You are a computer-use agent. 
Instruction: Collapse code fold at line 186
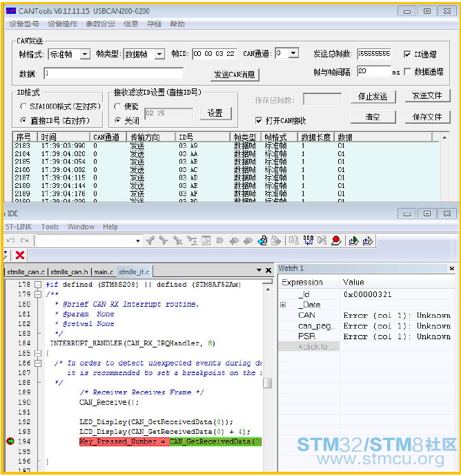(38, 363)
